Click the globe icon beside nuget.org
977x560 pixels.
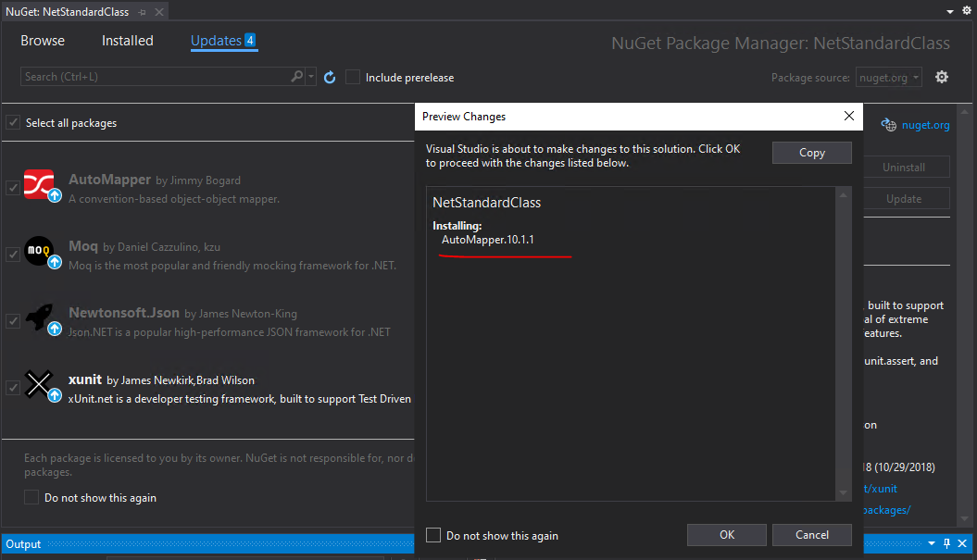[x=888, y=125]
